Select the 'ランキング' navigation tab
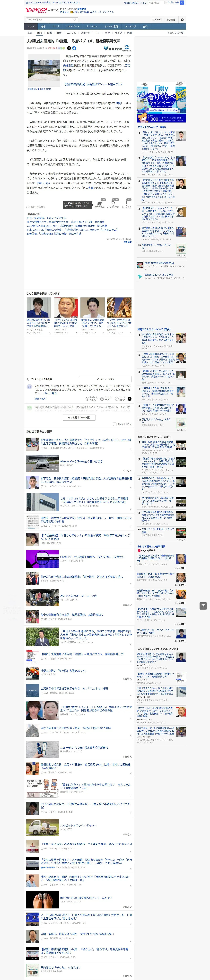The image size is (210, 980). pos(130,27)
